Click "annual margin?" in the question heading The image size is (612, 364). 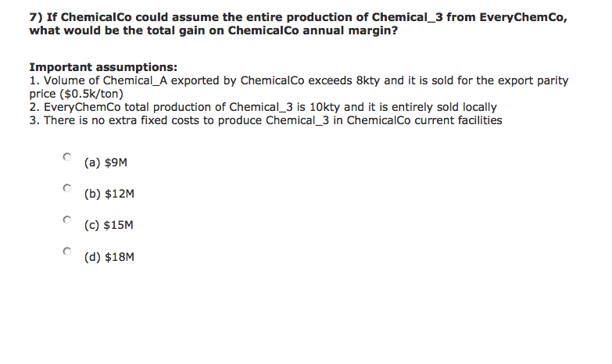click(x=350, y=30)
